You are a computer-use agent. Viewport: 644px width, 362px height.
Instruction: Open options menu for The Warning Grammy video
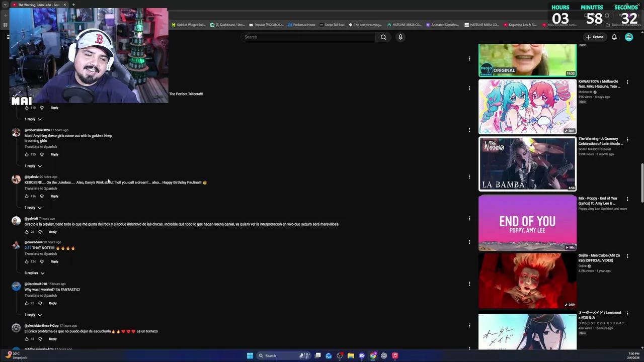coord(627,139)
